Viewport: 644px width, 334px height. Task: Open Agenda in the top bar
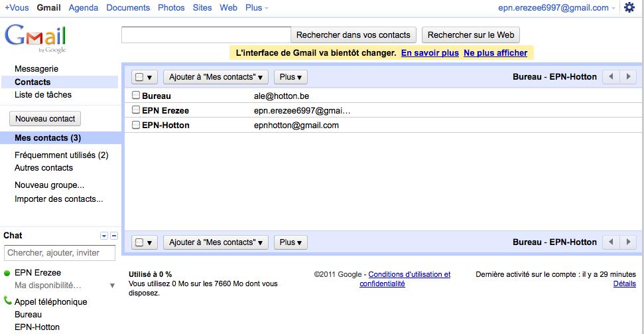(x=84, y=8)
